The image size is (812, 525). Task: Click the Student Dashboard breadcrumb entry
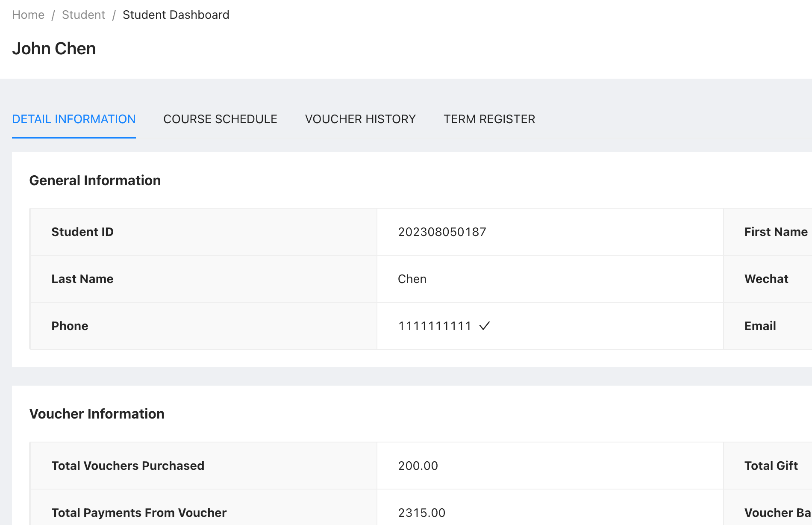point(175,14)
